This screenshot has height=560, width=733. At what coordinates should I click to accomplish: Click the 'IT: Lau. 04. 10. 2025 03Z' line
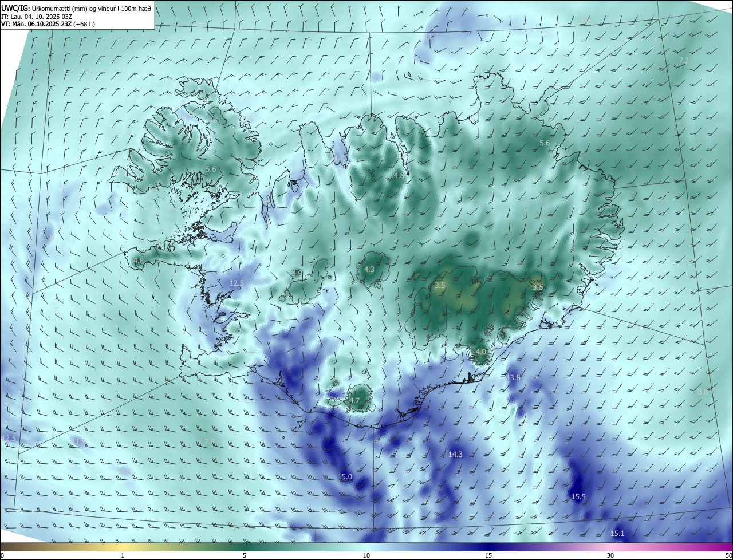(x=36, y=17)
